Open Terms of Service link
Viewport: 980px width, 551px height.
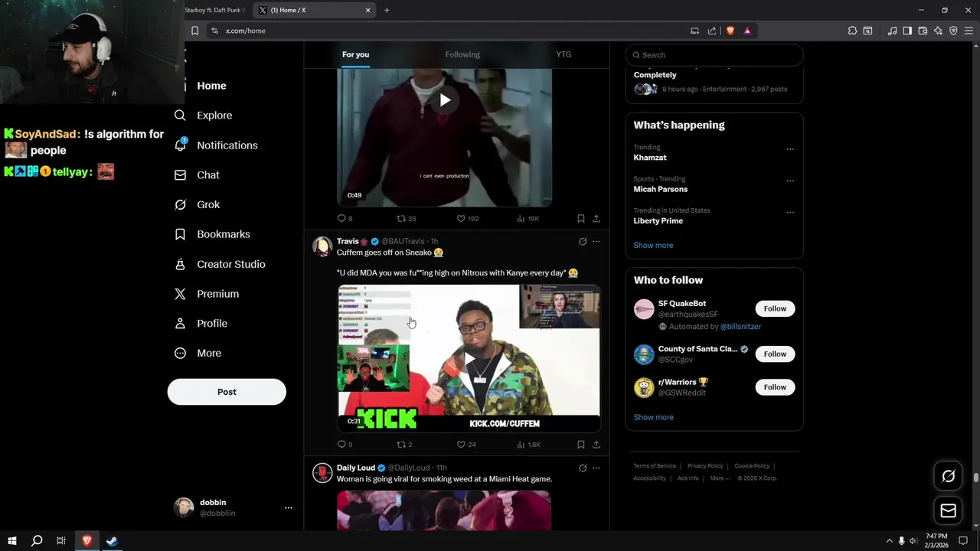[x=655, y=466]
